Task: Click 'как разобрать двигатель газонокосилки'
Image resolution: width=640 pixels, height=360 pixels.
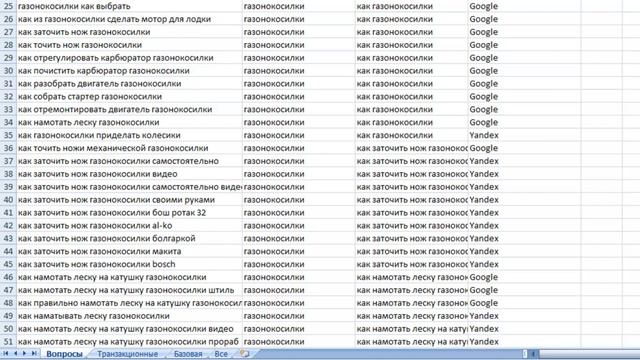Action: [x=129, y=84]
